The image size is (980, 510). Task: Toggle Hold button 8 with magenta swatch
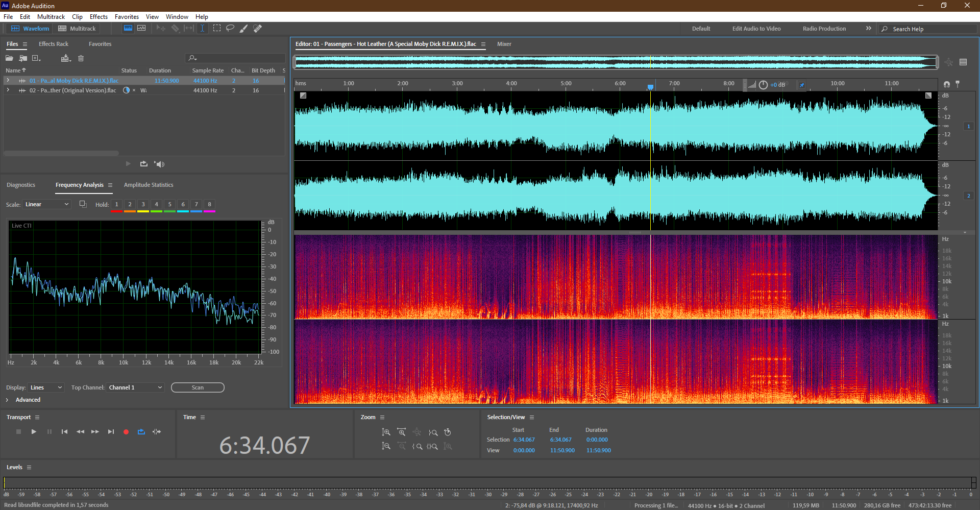[209, 205]
